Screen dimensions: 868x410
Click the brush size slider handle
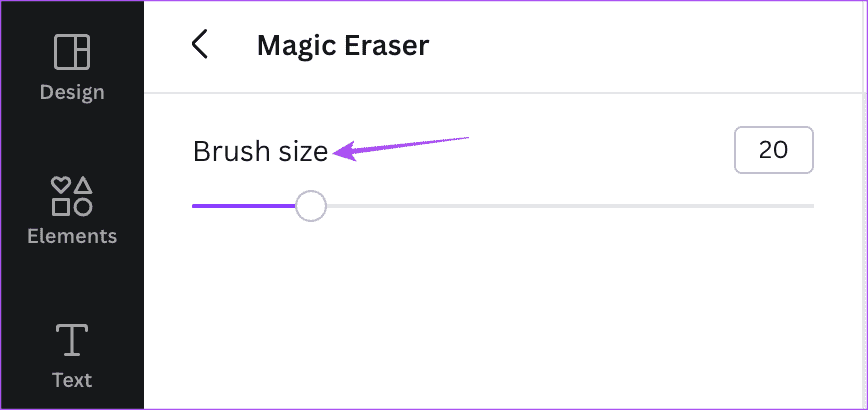(311, 206)
